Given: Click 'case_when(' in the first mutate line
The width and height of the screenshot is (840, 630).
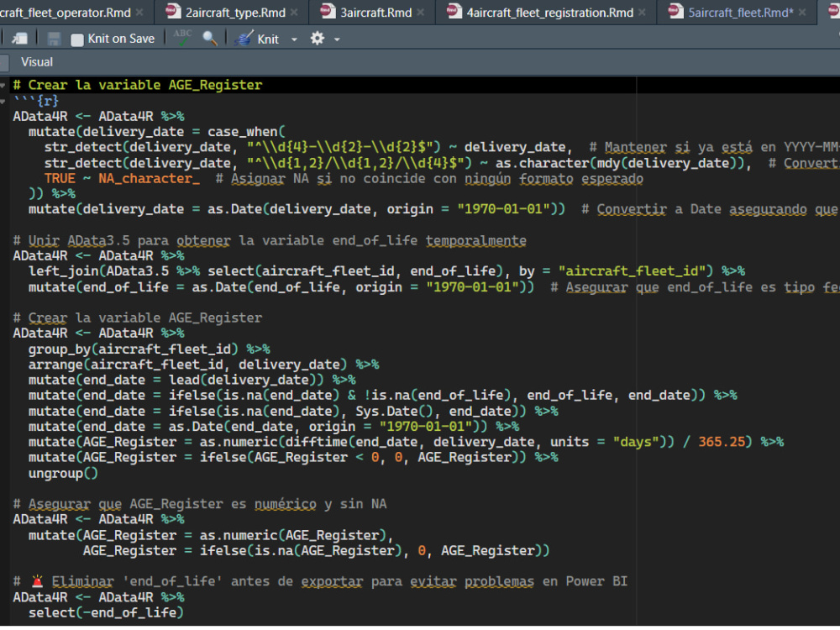Looking at the screenshot, I should pos(246,132).
